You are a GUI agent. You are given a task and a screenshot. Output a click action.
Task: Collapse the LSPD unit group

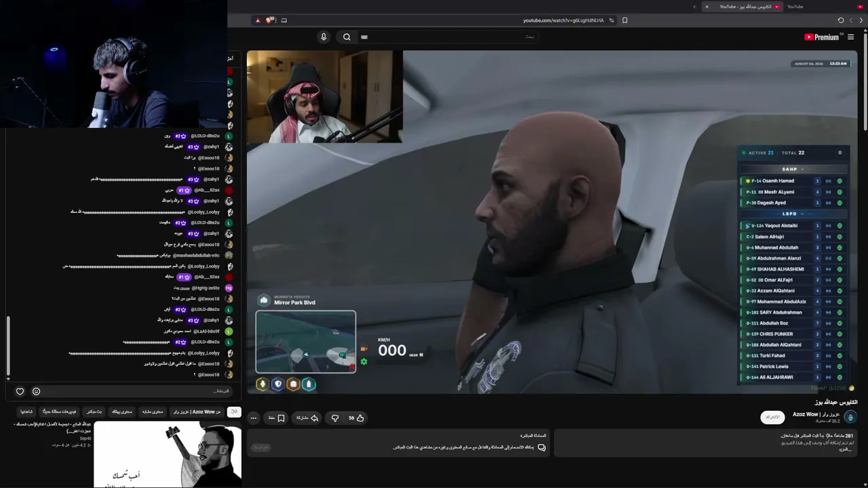(x=789, y=214)
